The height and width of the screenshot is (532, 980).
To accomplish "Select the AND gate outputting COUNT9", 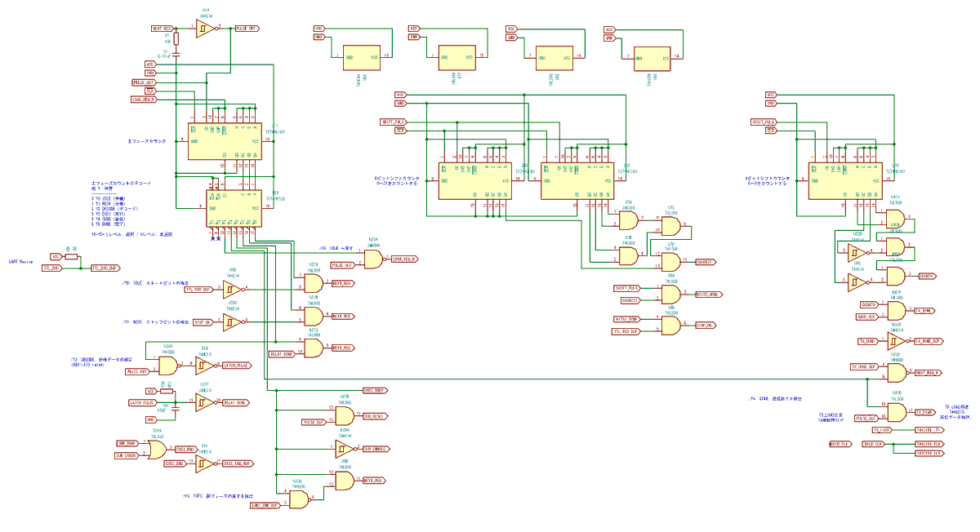I will [x=895, y=276].
